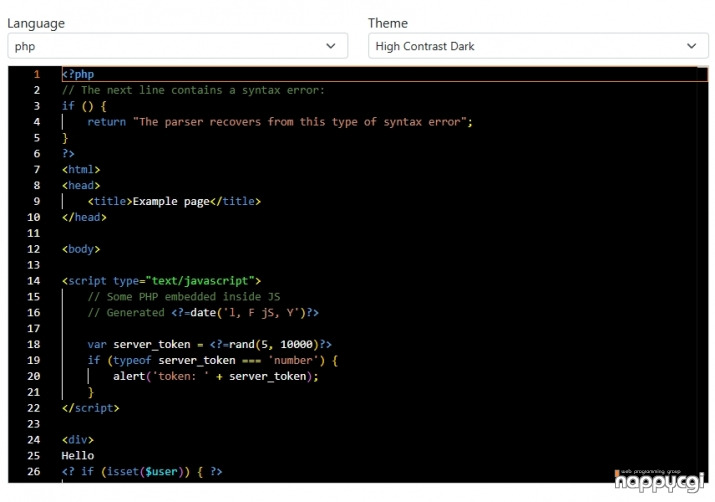Click the <html> tag line
Screen dimensions: 715x502
point(81,170)
